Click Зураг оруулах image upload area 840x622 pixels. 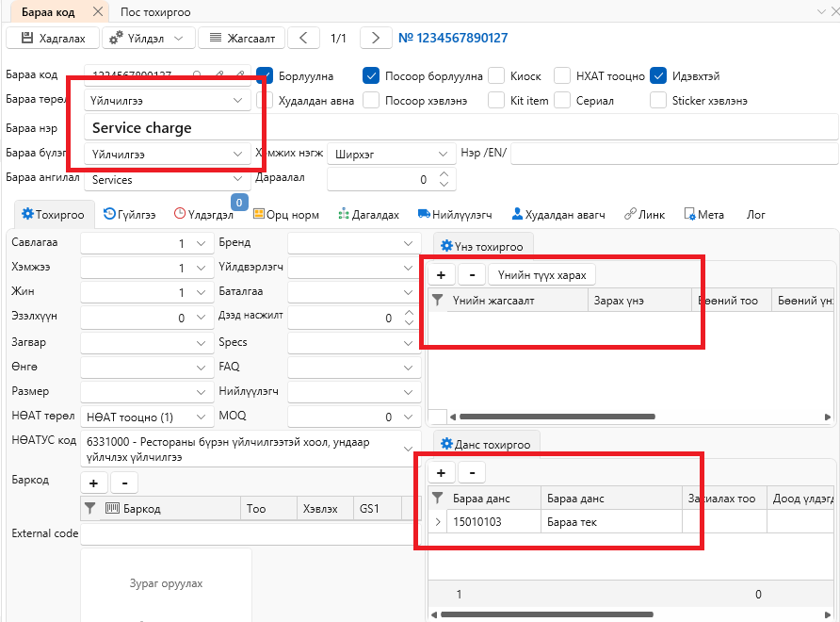(166, 583)
